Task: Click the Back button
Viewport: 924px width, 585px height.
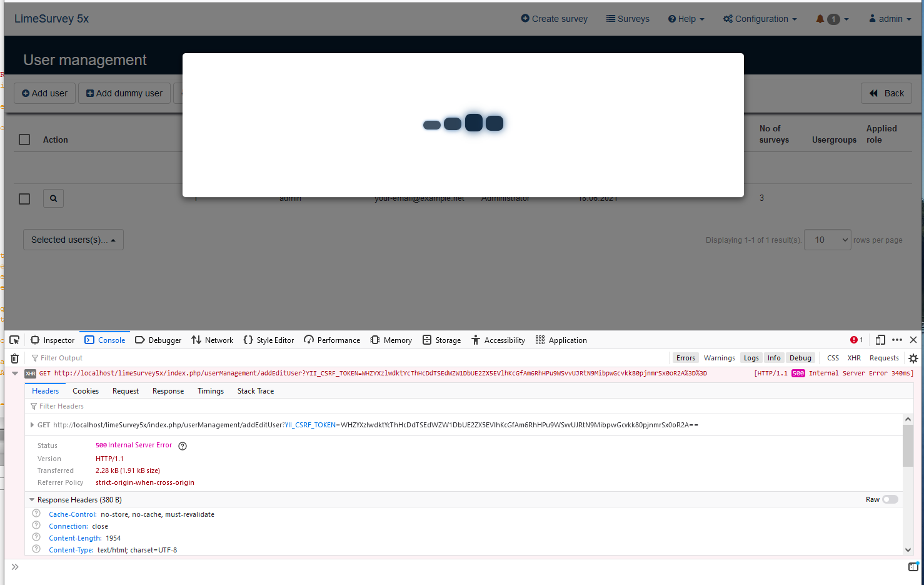Action: (886, 93)
